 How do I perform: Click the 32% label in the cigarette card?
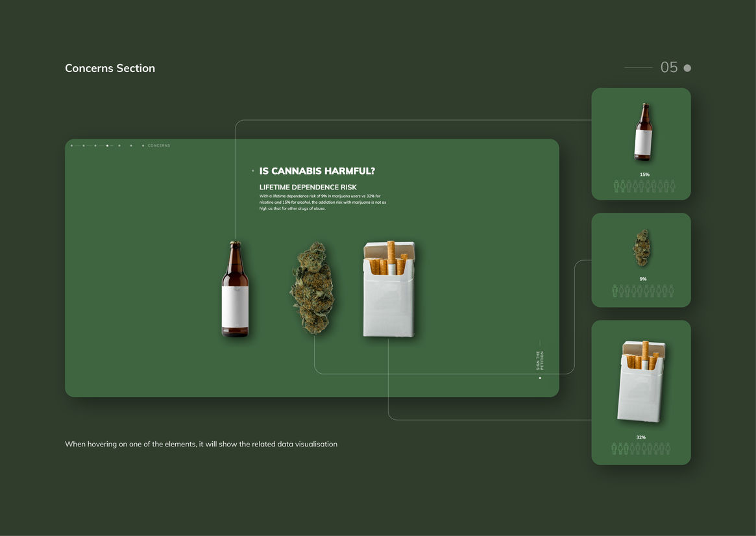[640, 437]
